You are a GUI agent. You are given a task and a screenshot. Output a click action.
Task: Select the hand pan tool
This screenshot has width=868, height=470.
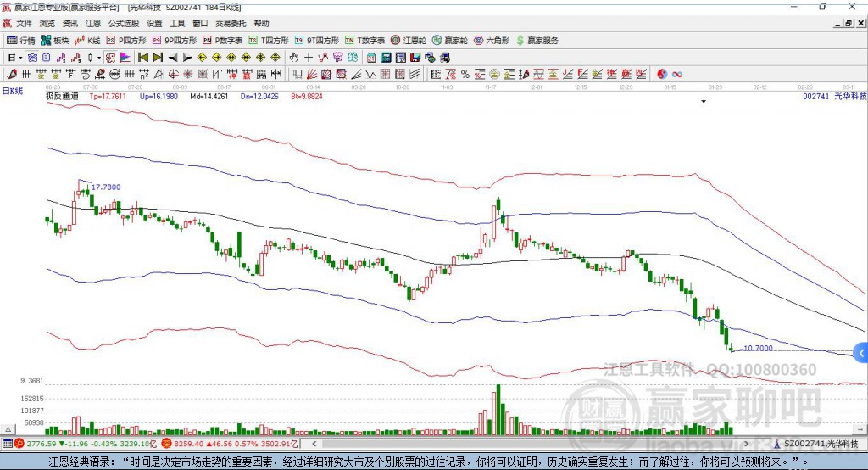tap(294, 58)
